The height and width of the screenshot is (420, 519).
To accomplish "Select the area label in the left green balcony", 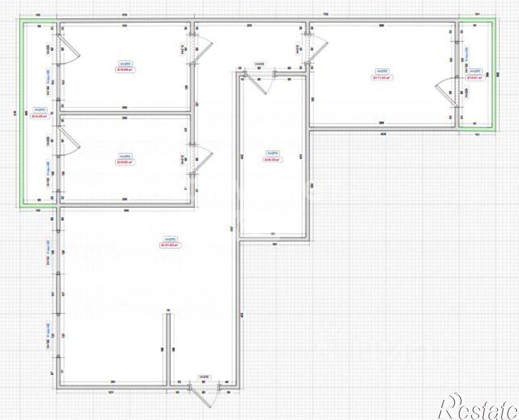I will coord(40,116).
